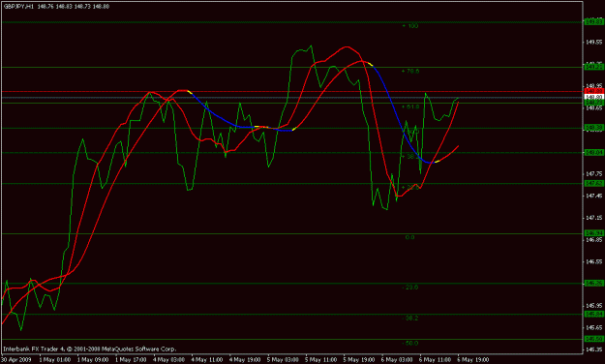The height and width of the screenshot is (364, 605).
Task: Click the 6 May 19:00 time label
Action: pyautogui.click(x=473, y=360)
